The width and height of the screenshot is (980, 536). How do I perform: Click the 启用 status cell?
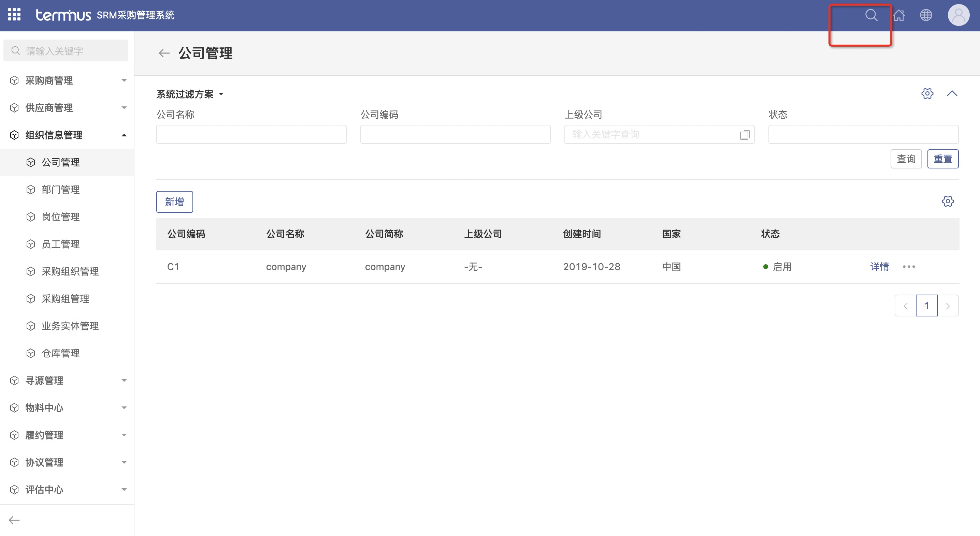point(777,267)
